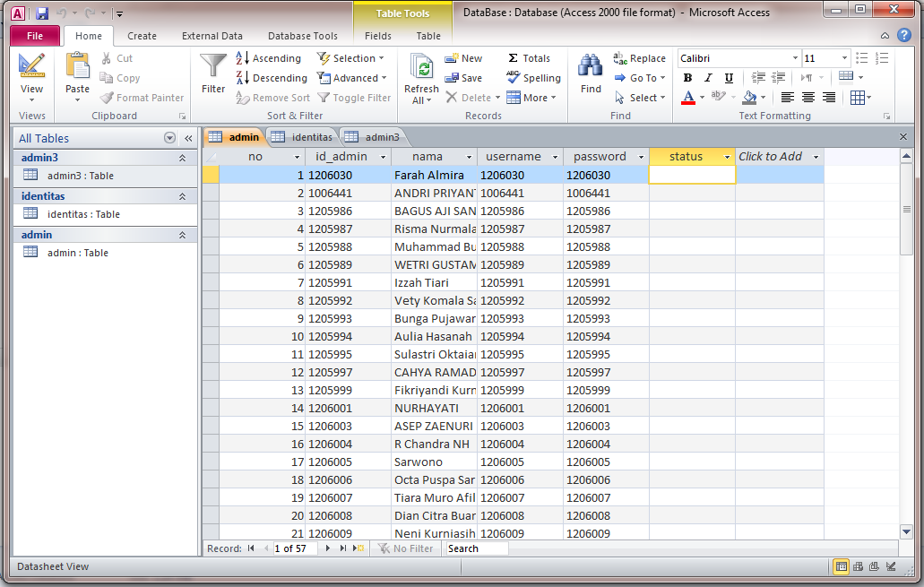Switch to Database Tools ribbon tab
The height and width of the screenshot is (587, 924).
tap(302, 36)
